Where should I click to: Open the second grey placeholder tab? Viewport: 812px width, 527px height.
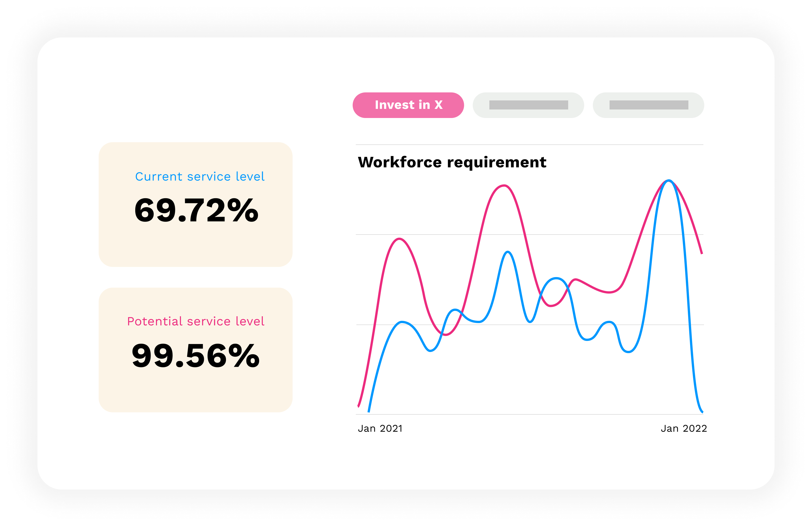(x=528, y=105)
